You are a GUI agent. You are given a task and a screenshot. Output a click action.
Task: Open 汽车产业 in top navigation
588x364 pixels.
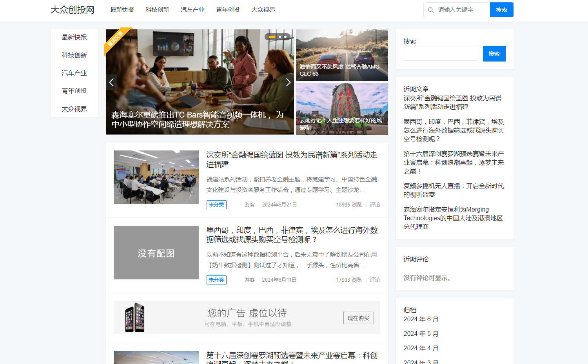tap(192, 10)
